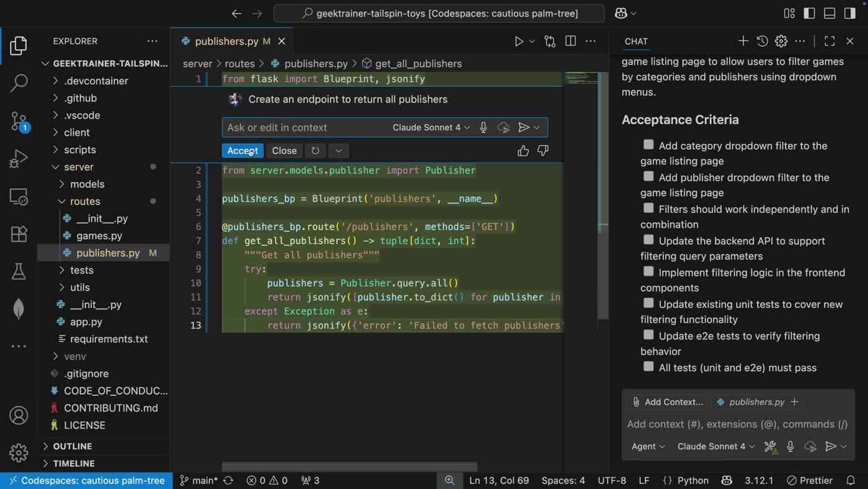The image size is (868, 489).
Task: Click the Codespaces: cautious palm-tree status item
Action: (86, 480)
